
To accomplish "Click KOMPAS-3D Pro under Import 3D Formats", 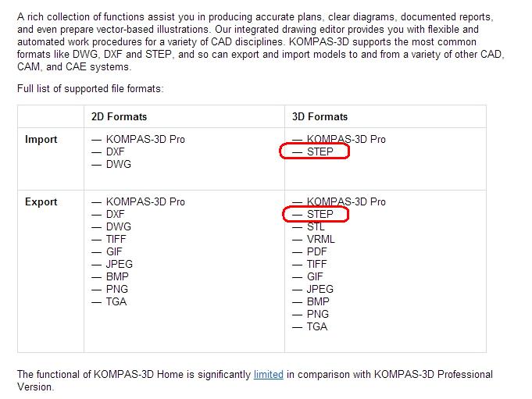I will (346, 139).
